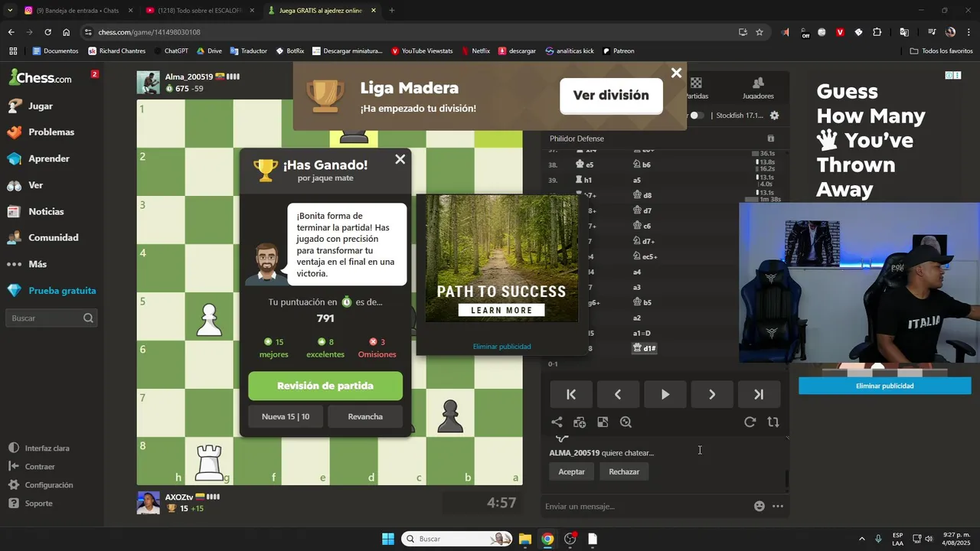
Task: Open ChatGPT bookmark
Action: point(170,51)
